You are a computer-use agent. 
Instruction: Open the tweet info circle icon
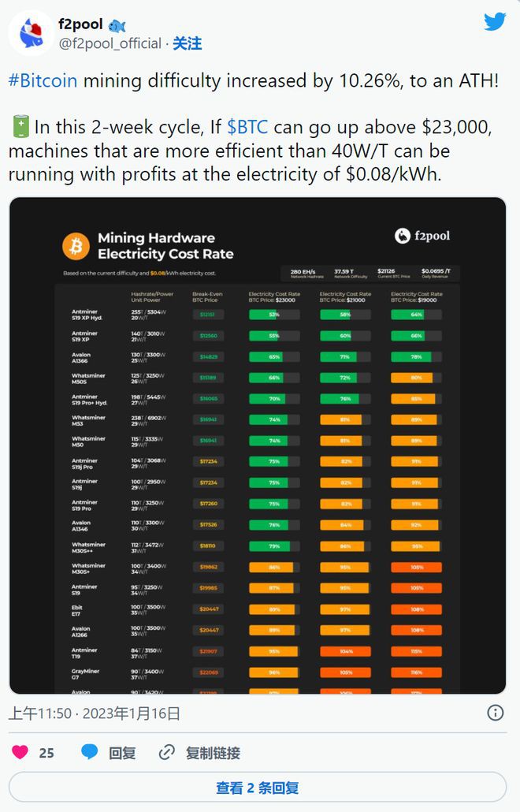[496, 713]
